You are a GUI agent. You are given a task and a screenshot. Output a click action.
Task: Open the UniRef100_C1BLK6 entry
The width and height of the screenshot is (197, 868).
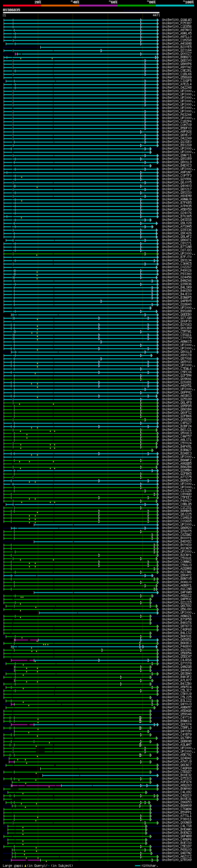177,74
